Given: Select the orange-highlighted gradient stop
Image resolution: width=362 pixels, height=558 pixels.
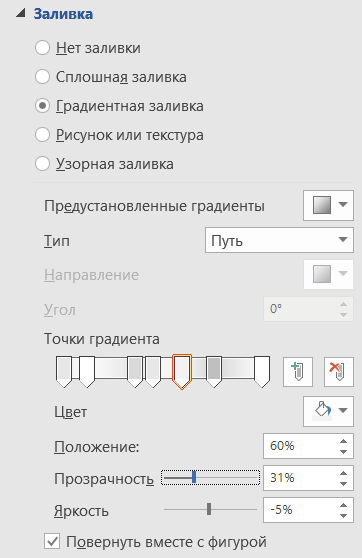Looking at the screenshot, I should click(182, 372).
